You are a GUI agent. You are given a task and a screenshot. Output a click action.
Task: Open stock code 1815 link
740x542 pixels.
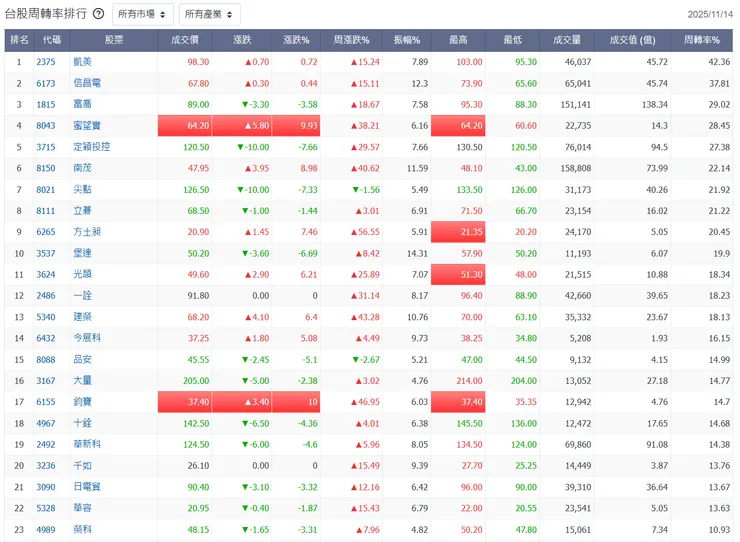click(46, 105)
